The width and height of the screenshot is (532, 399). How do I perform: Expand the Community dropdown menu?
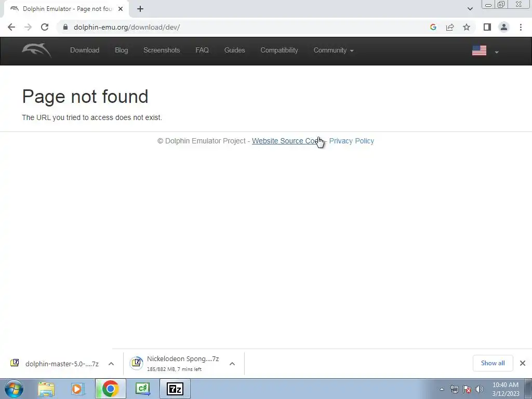click(334, 50)
